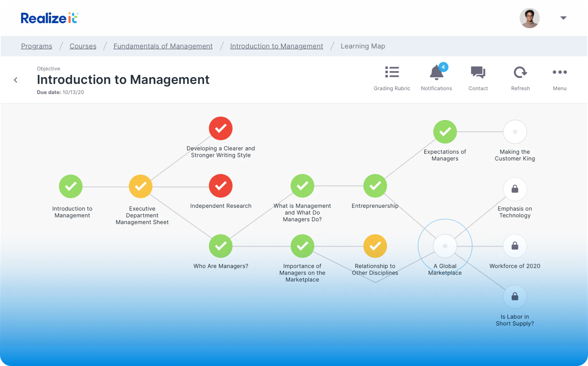Click the yellow Executive Department Management Sheet node
The height and width of the screenshot is (366, 588).
141,187
